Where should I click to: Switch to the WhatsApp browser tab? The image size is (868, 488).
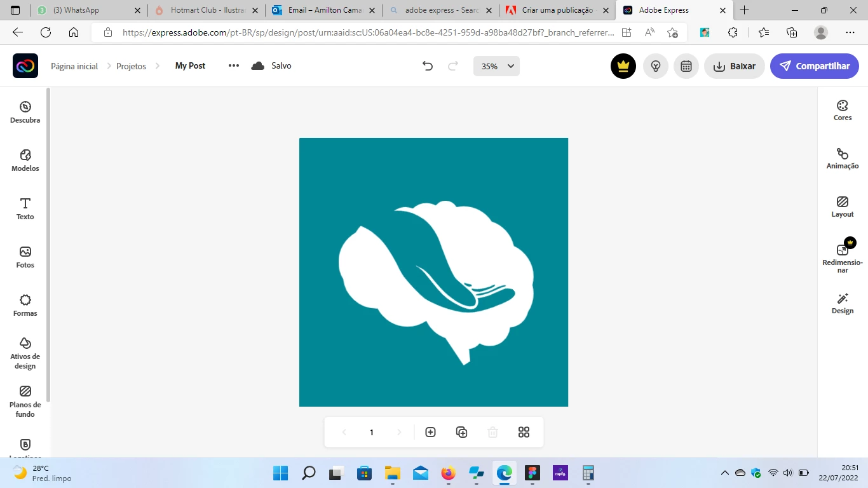[89, 10]
